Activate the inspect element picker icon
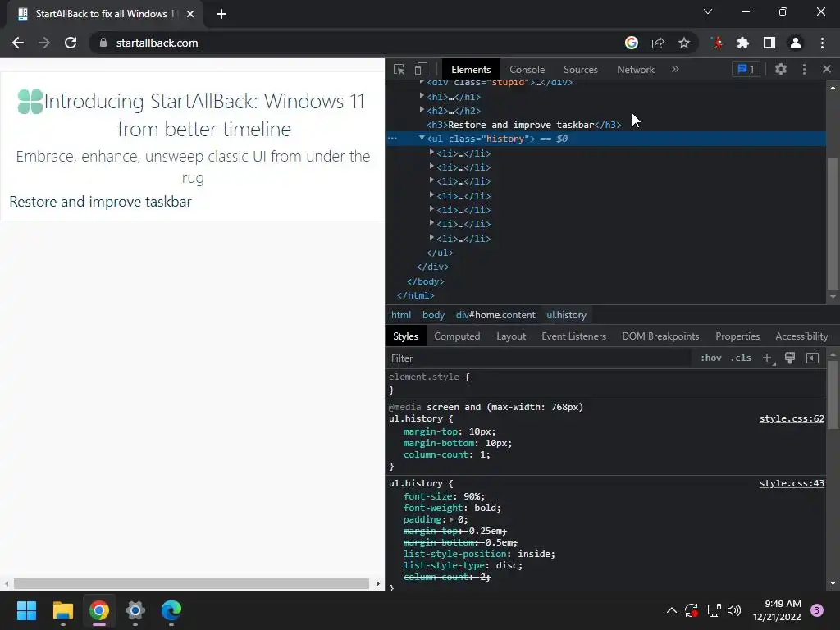This screenshot has height=630, width=840. point(399,69)
